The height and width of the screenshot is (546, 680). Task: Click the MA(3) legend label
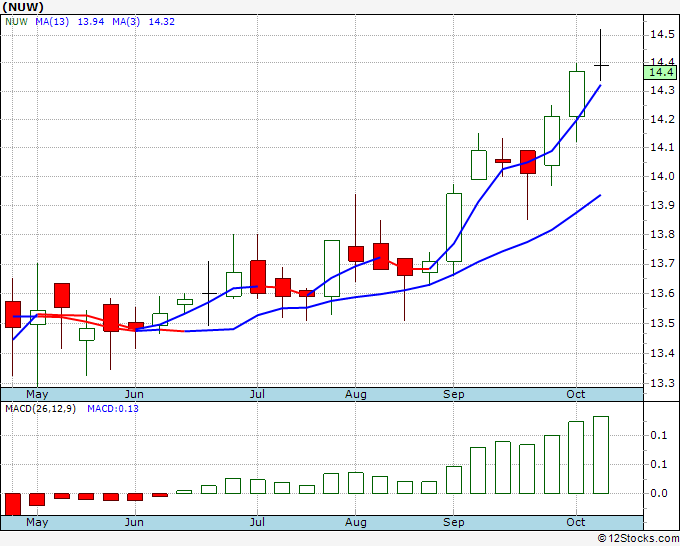[126, 22]
